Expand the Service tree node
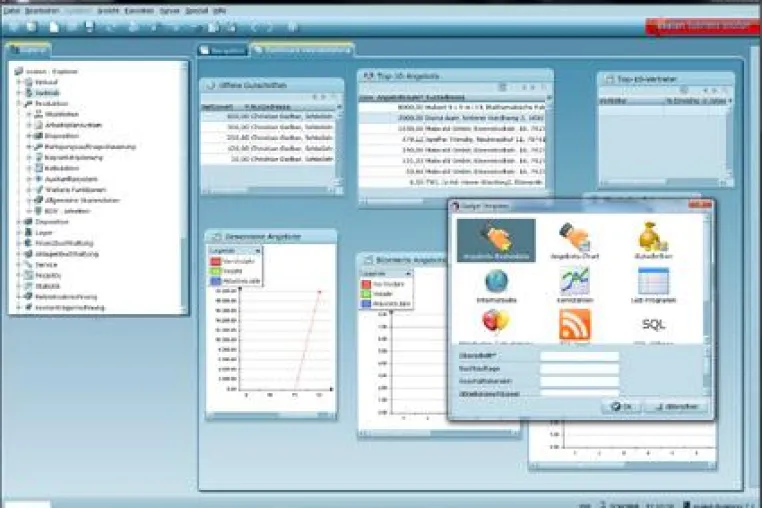Viewport: 762px width, 508px height. click(x=19, y=264)
